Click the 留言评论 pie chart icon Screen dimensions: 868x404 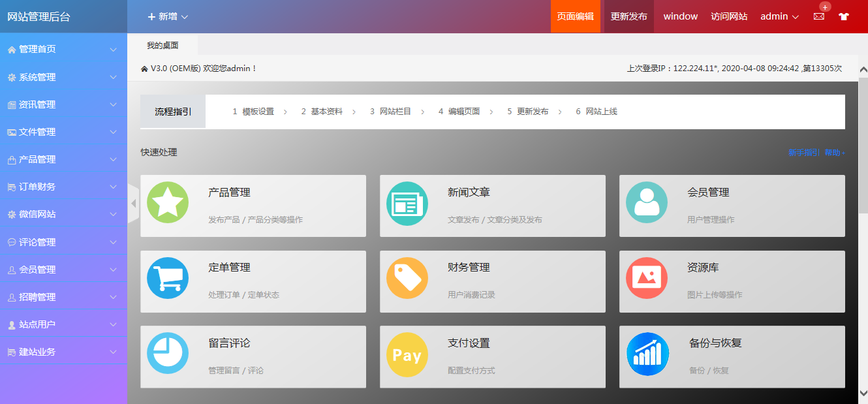(x=168, y=354)
